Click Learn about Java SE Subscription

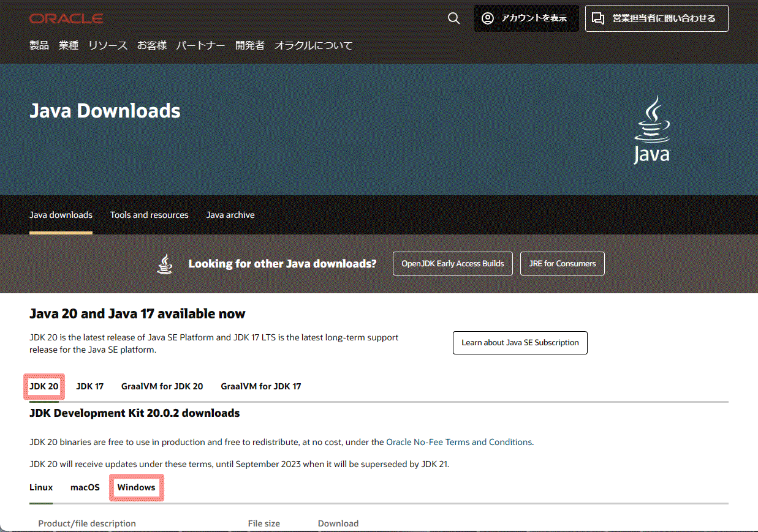(x=520, y=343)
